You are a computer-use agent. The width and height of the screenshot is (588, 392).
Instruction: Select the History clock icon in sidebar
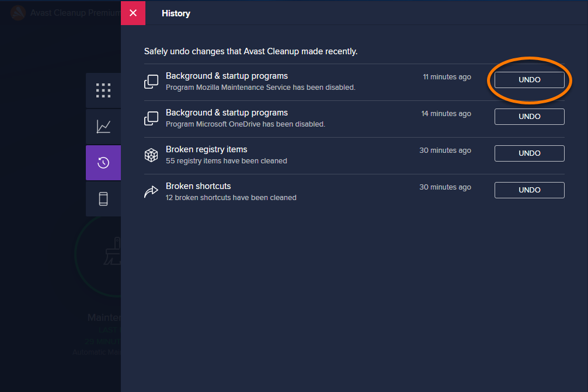click(x=103, y=163)
